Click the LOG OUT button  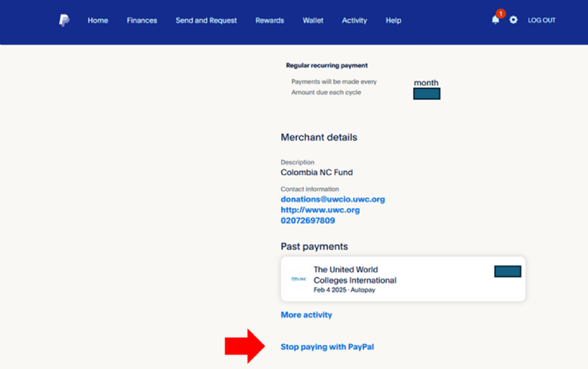click(541, 20)
